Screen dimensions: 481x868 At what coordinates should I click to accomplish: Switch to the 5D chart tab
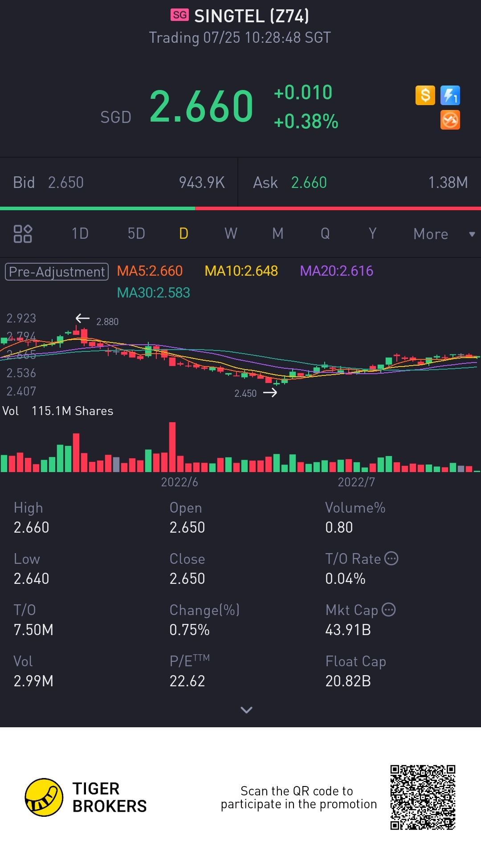pyautogui.click(x=136, y=233)
